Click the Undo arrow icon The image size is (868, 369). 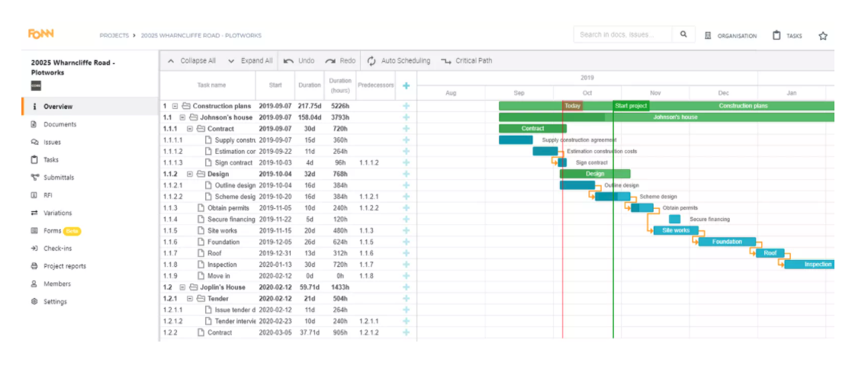[289, 61]
